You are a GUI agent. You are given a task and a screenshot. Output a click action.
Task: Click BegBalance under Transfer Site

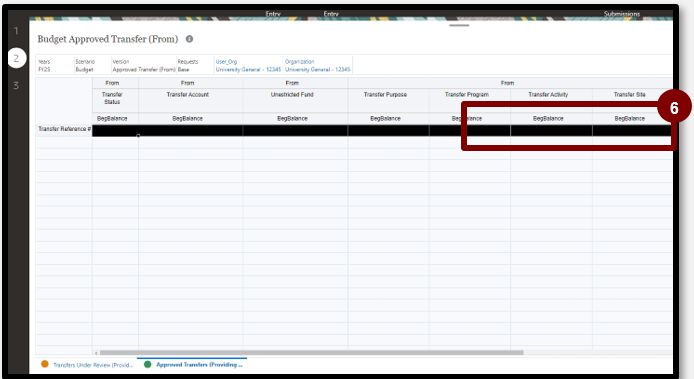point(629,119)
